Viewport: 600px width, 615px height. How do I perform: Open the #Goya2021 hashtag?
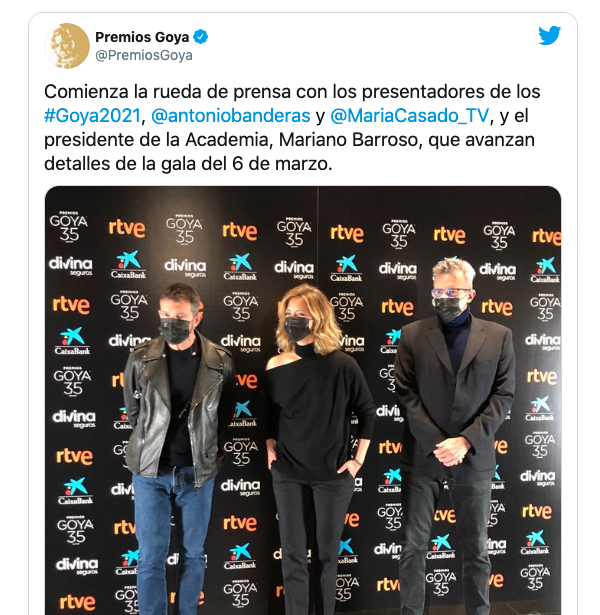92,116
